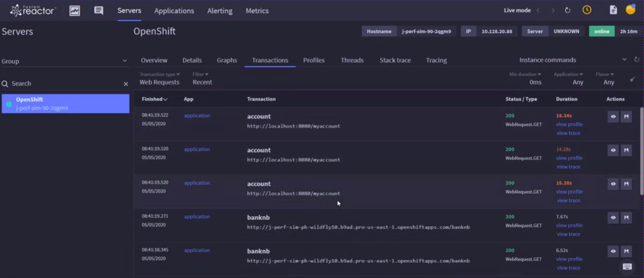
Task: Click view profile for 14.28s account
Action: [569, 158]
